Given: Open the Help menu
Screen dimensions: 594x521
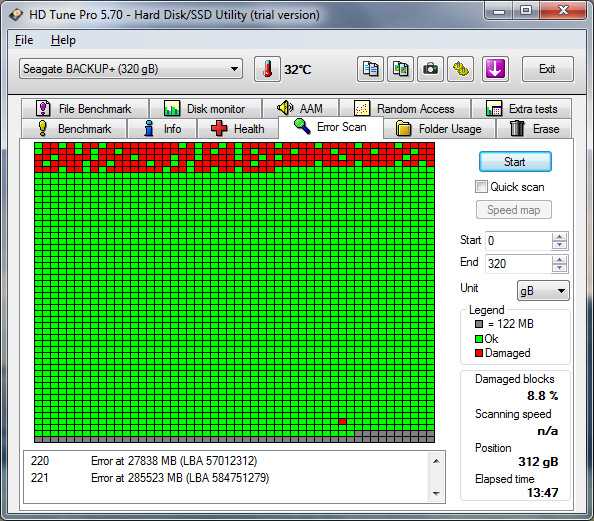Looking at the screenshot, I should (63, 40).
